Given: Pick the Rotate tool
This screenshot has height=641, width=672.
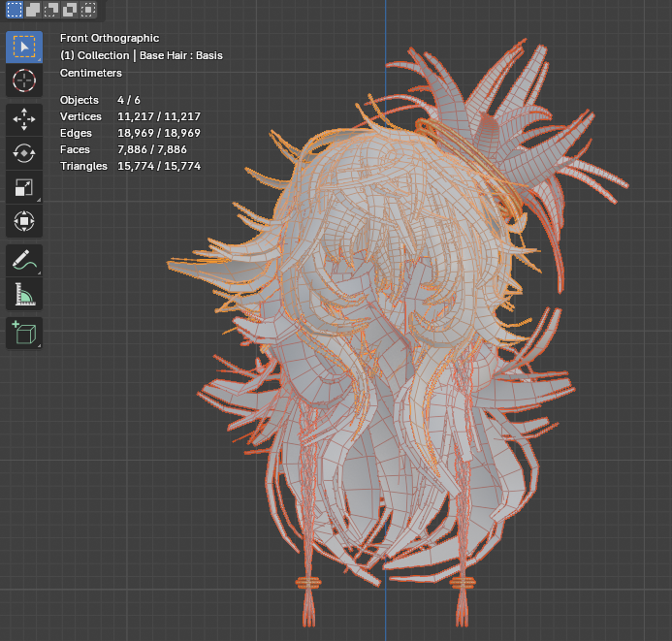Looking at the screenshot, I should click(x=24, y=153).
